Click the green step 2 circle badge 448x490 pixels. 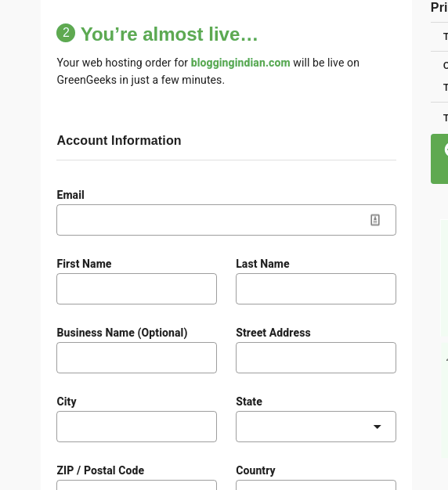pos(66,33)
